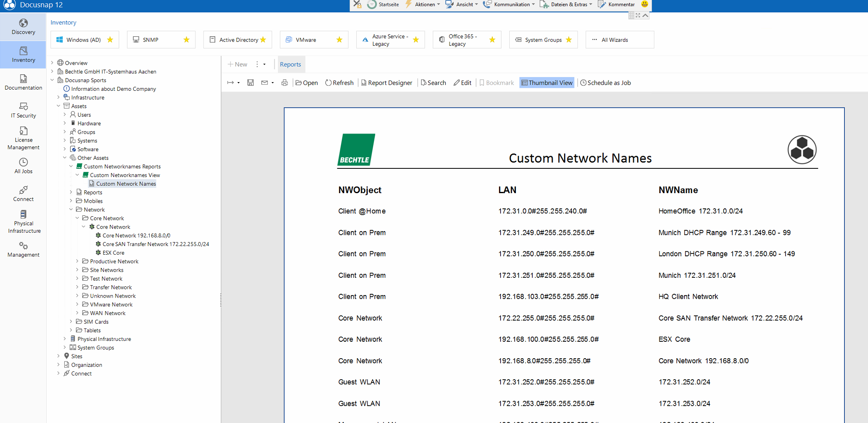Open the Kommunikation menu
Viewport: 868px width, 423px height.
509,5
